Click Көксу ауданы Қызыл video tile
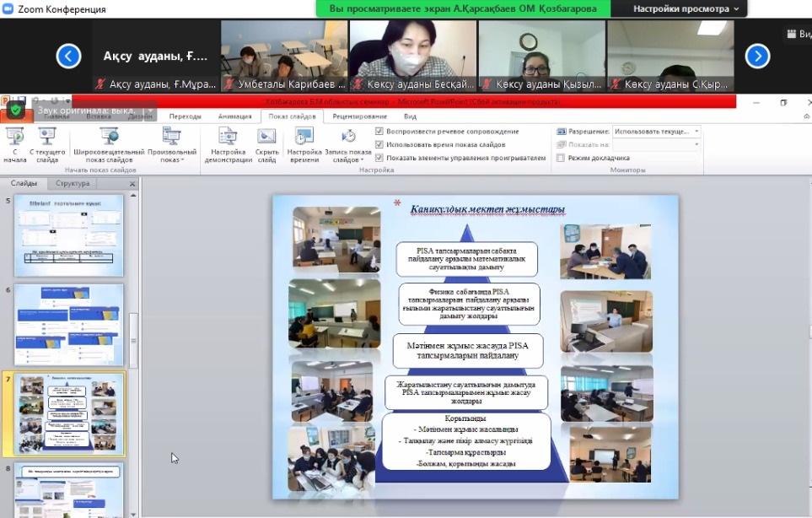Image resolution: width=812 pixels, height=518 pixels. (x=541, y=56)
